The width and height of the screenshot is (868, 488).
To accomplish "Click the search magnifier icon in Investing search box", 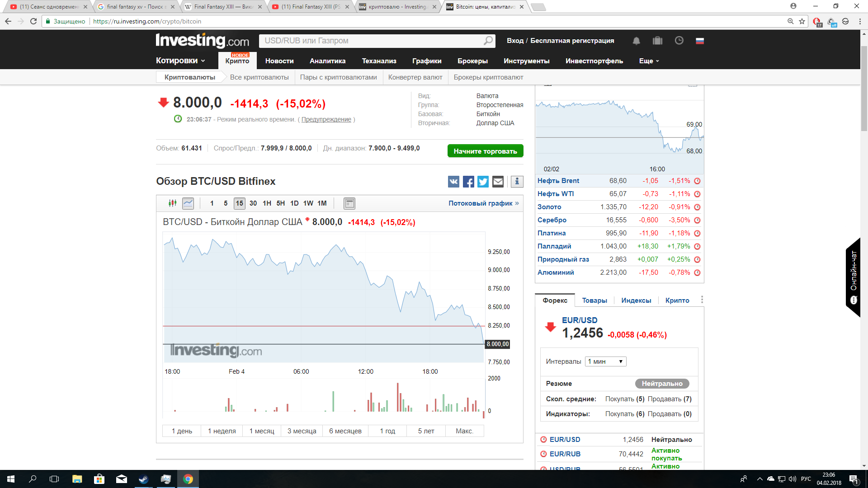I will point(488,41).
